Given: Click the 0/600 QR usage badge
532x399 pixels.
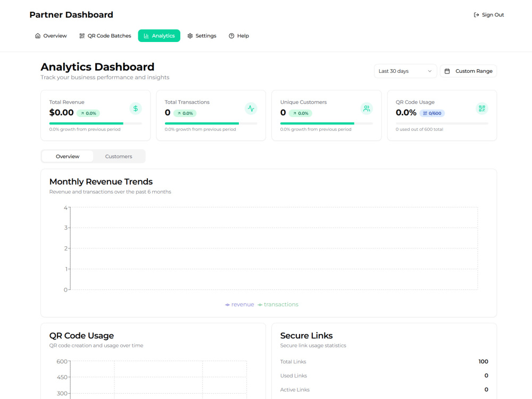Looking at the screenshot, I should pos(432,113).
